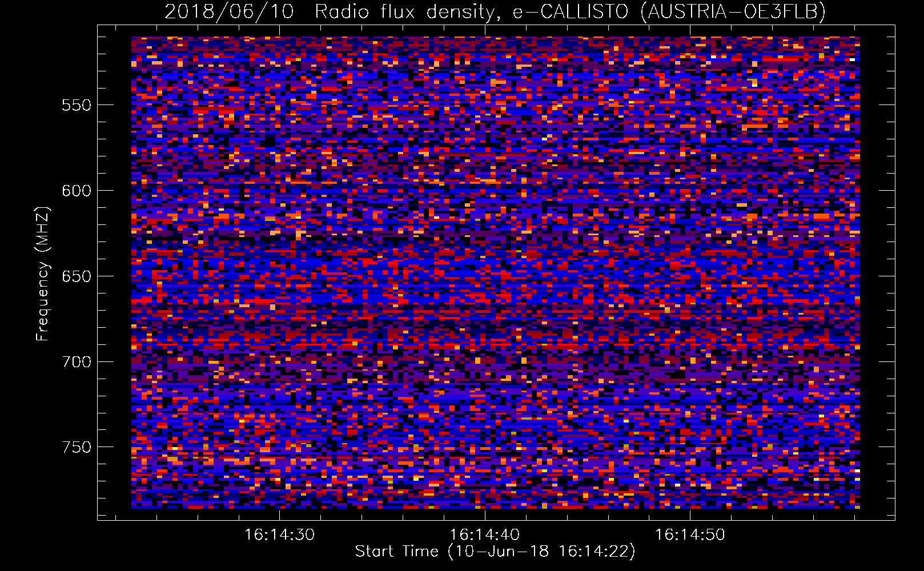
Task: Click the 16:14:30 time label
Action: click(x=279, y=535)
